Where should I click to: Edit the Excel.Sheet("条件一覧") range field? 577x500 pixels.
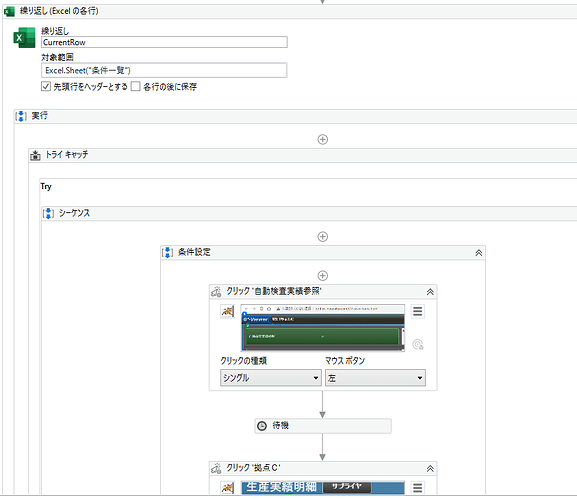click(164, 70)
